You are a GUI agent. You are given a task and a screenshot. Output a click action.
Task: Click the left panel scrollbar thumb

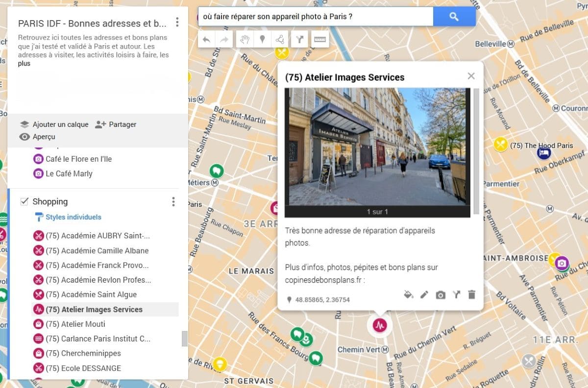(x=185, y=339)
